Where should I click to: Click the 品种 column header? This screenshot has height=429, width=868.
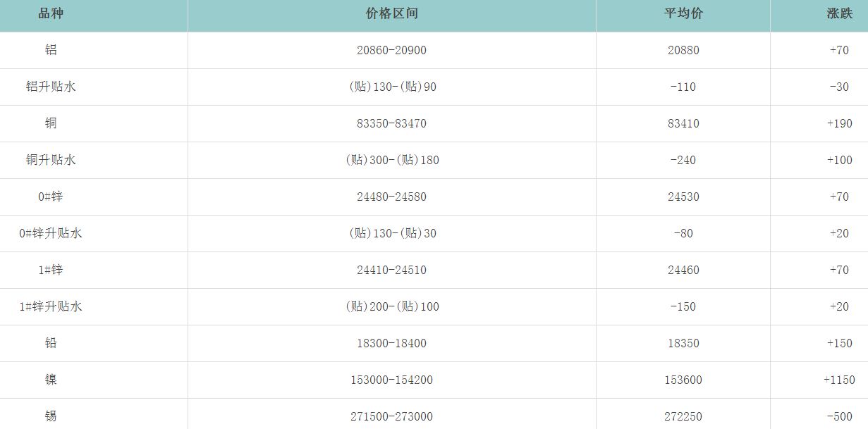[51, 14]
